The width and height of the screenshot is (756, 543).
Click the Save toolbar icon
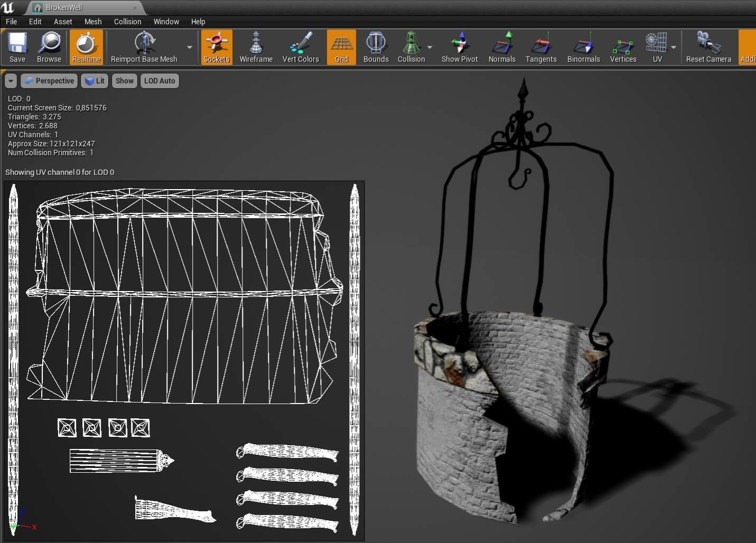17,47
